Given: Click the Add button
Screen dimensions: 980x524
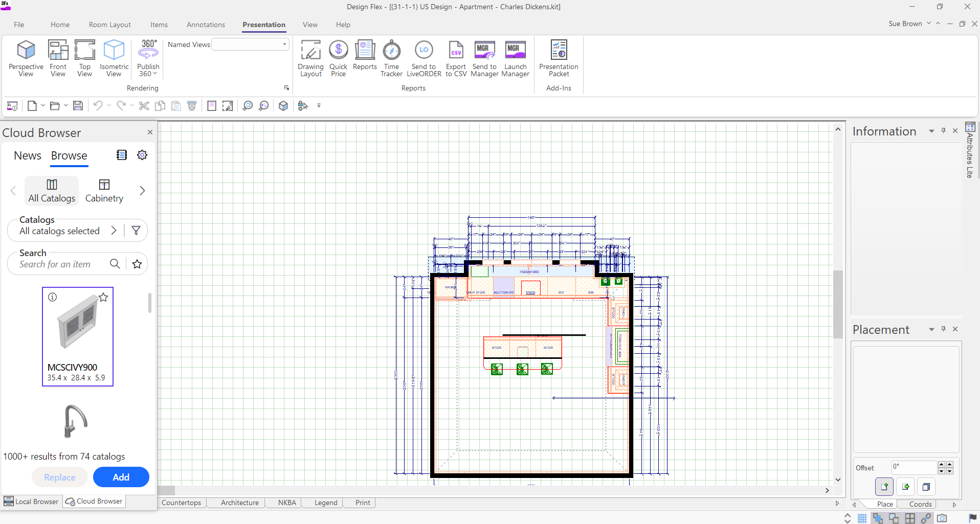Looking at the screenshot, I should coord(121,477).
